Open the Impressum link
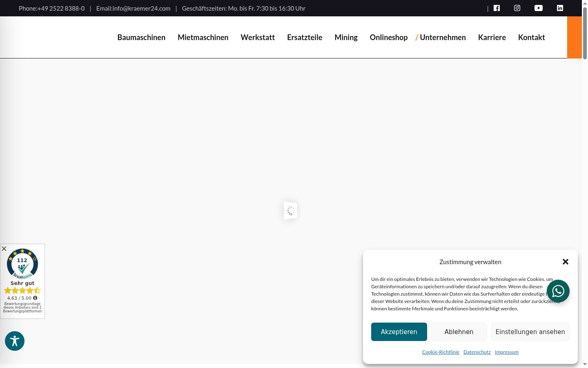588x368 pixels. (507, 352)
